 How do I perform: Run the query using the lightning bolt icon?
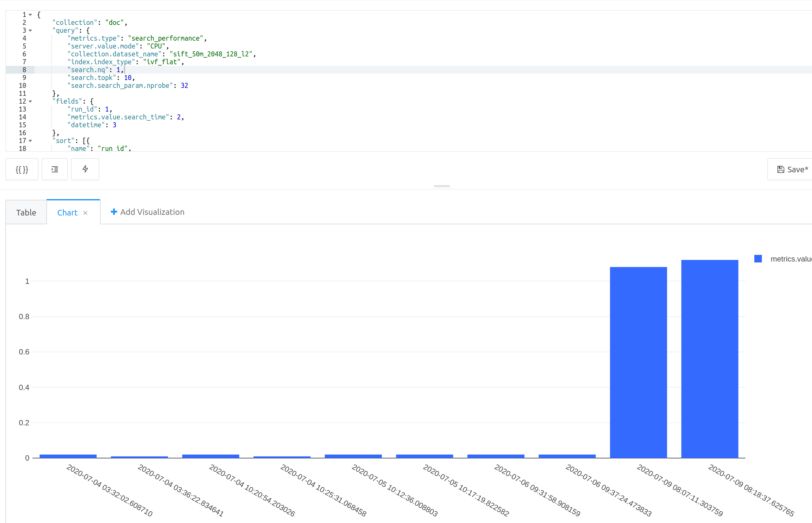click(85, 169)
